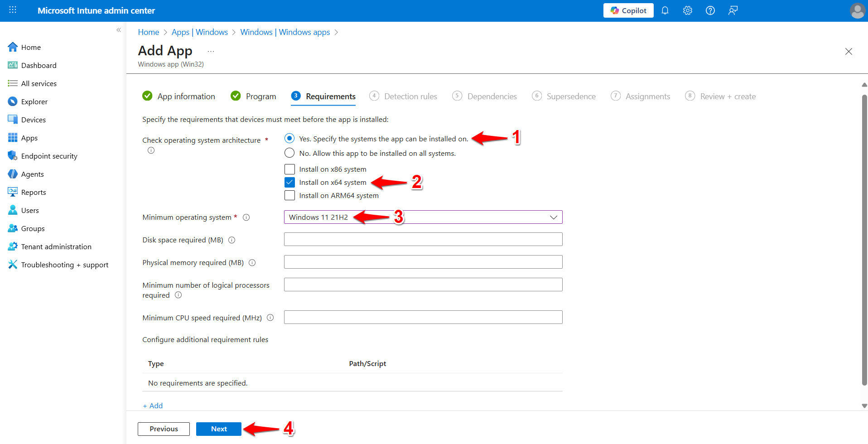The height and width of the screenshot is (444, 868).
Task: Show info for Physical memory required
Action: click(252, 263)
